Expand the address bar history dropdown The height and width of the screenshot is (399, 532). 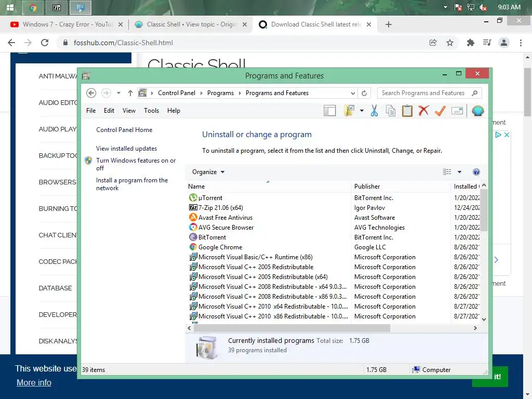coord(353,93)
